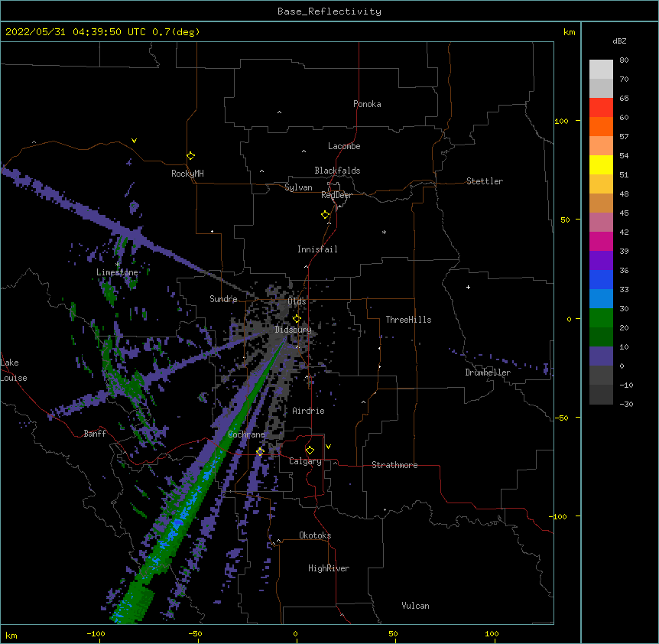Click the yellow diamond marker above RockyMH
Image resolution: width=659 pixels, height=644 pixels.
pos(190,156)
